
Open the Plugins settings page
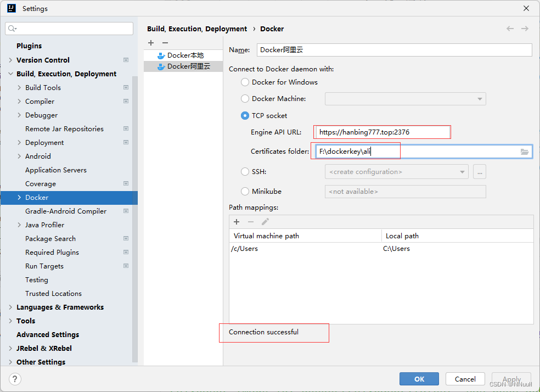(x=29, y=46)
